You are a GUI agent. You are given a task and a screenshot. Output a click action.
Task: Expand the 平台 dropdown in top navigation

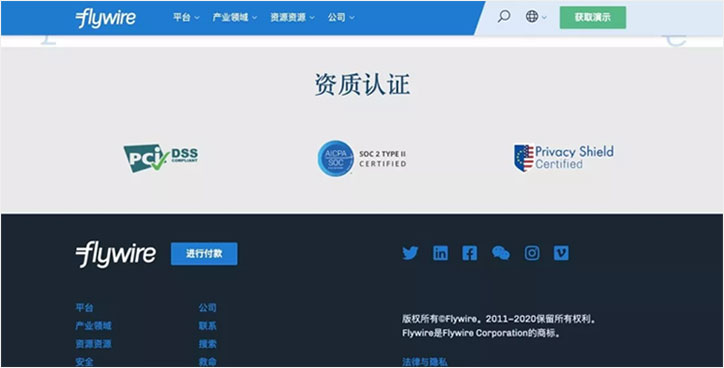186,18
